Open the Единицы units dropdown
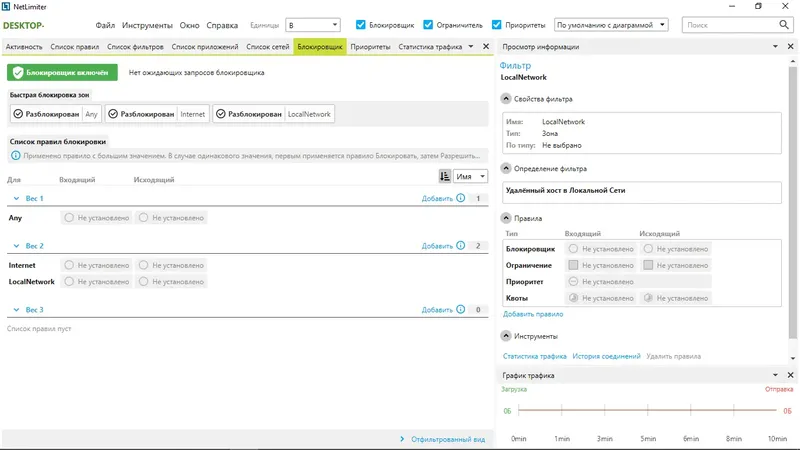Screen dimensions: 800x450 313,24
